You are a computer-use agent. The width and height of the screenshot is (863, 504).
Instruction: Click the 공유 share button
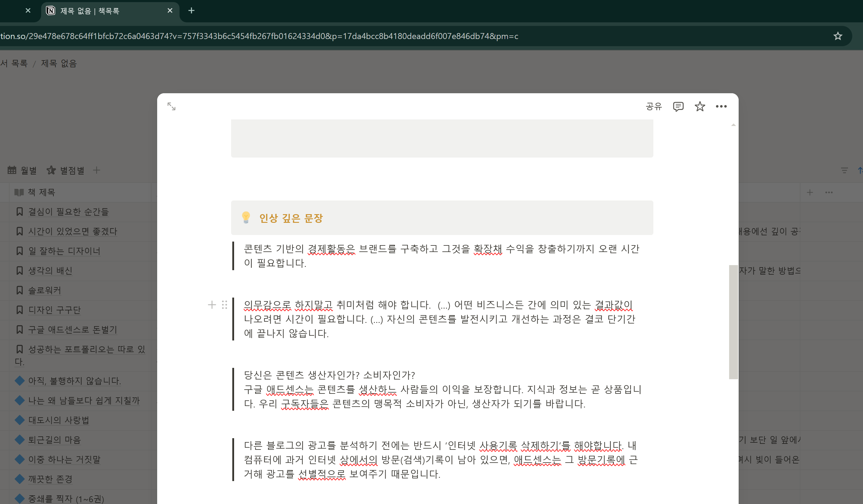tap(653, 106)
